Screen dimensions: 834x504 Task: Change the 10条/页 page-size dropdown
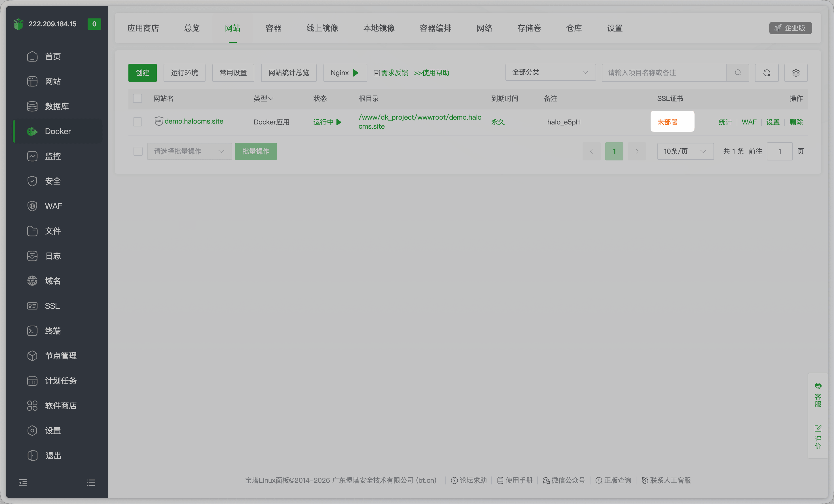pos(685,151)
